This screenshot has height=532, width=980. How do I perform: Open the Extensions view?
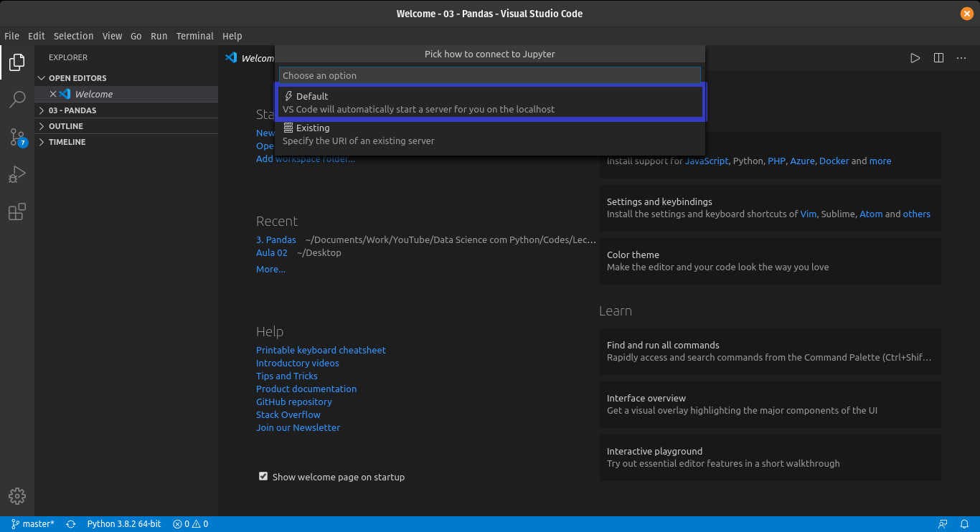17,212
